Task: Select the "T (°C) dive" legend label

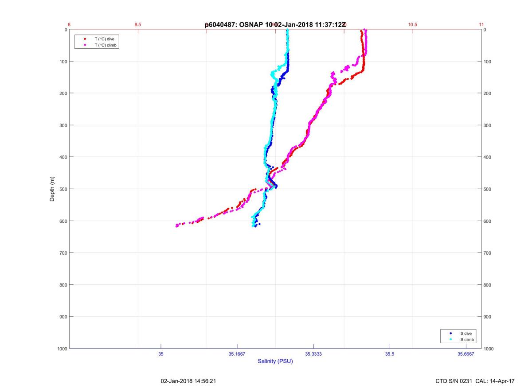Action: [104, 39]
